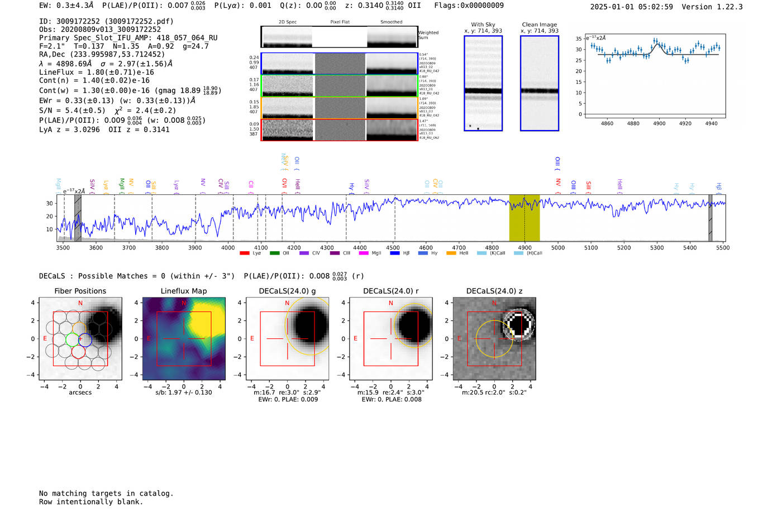782x532 pixels.
Task: Click the magenta MgII legend swatch
Action: pyautogui.click(x=364, y=253)
